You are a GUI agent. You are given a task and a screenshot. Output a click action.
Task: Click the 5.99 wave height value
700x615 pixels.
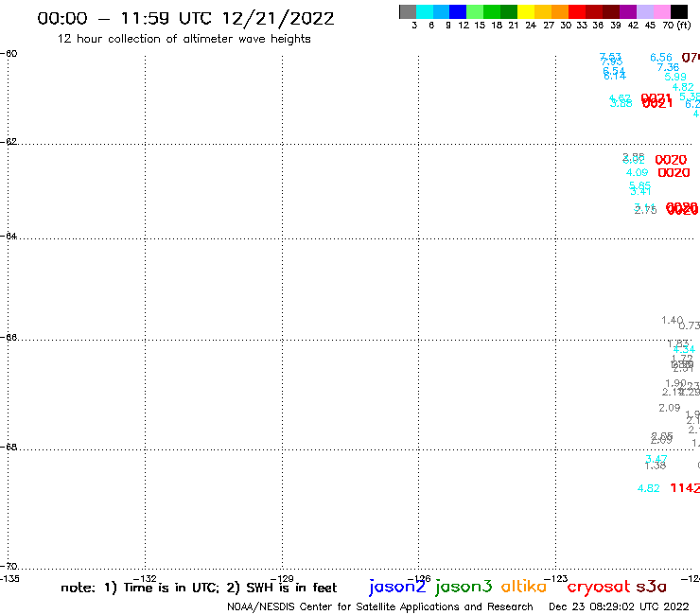tap(675, 77)
